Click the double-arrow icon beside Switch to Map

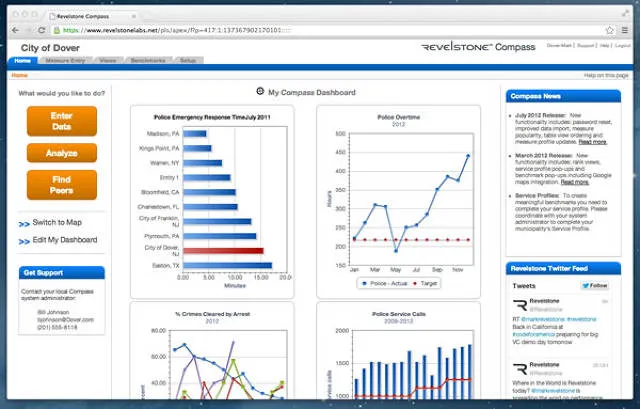(x=24, y=224)
